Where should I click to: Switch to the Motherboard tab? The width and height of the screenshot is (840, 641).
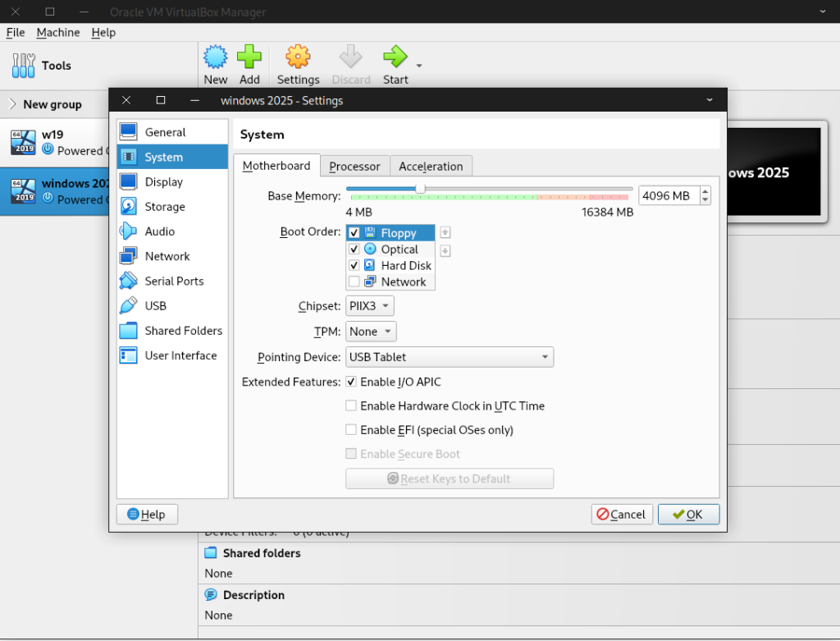coord(276,166)
